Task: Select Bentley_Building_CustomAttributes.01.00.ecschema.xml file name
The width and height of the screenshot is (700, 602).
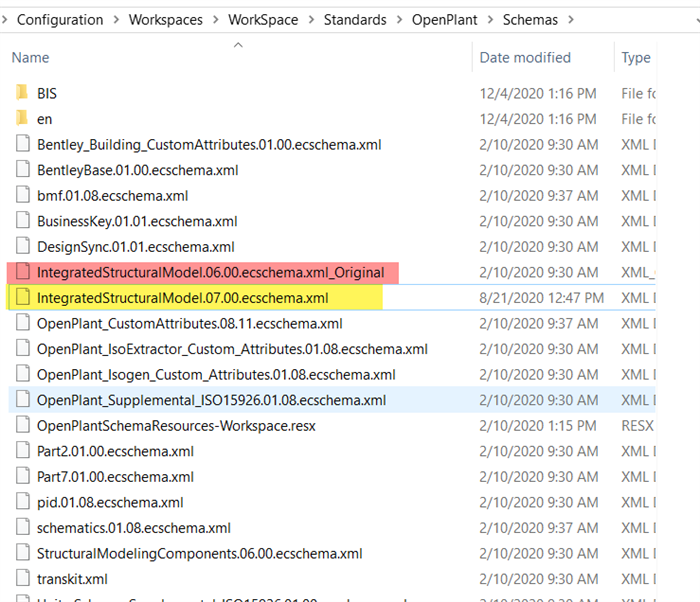Action: click(x=209, y=145)
